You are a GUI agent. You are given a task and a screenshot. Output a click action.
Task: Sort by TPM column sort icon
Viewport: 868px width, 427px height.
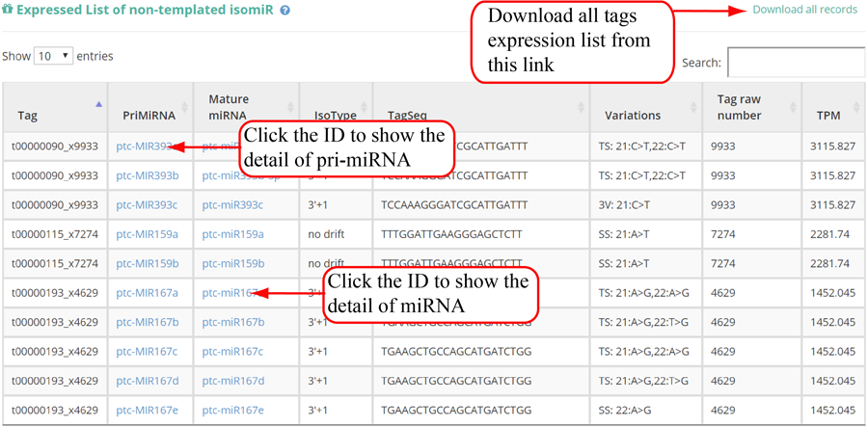pos(857,107)
